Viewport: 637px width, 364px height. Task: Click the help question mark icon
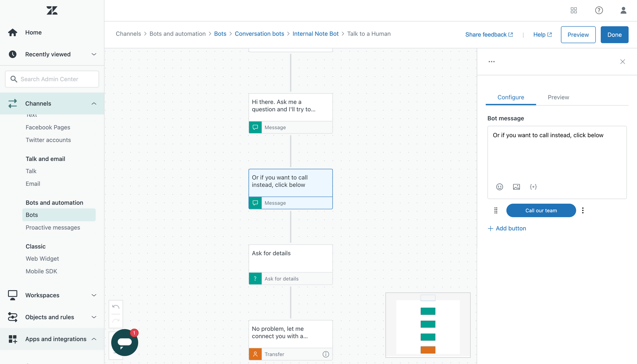pos(599,10)
